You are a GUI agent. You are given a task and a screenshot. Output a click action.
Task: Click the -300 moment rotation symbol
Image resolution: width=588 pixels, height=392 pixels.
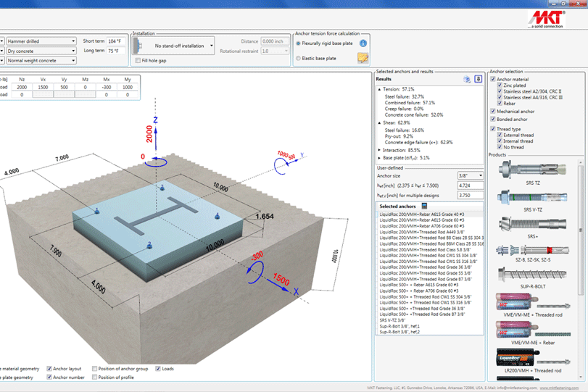(x=255, y=271)
